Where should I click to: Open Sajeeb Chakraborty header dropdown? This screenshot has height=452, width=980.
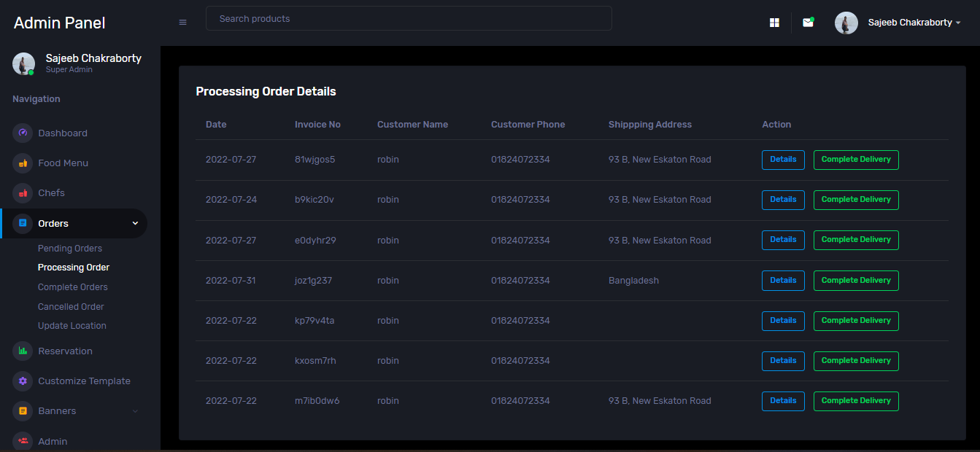click(914, 23)
